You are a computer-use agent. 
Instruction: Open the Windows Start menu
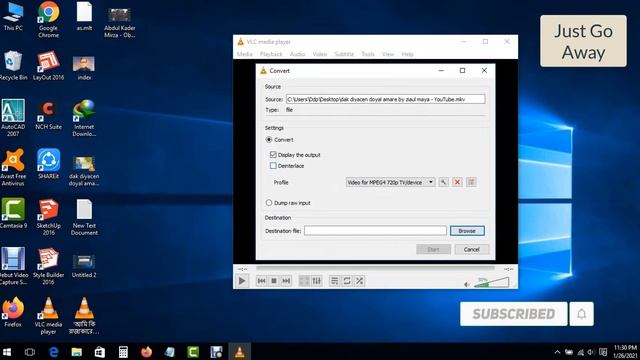(x=7, y=351)
